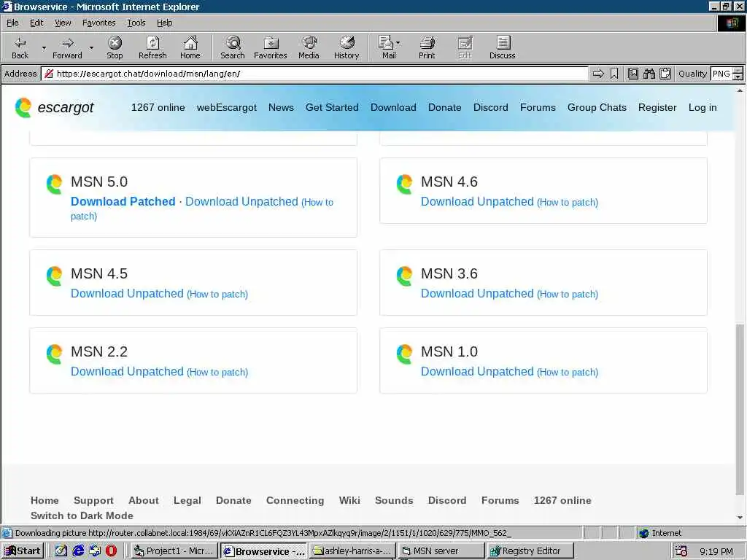The height and width of the screenshot is (560, 747).
Task: Open the Back history dropdown arrow
Action: tap(44, 47)
